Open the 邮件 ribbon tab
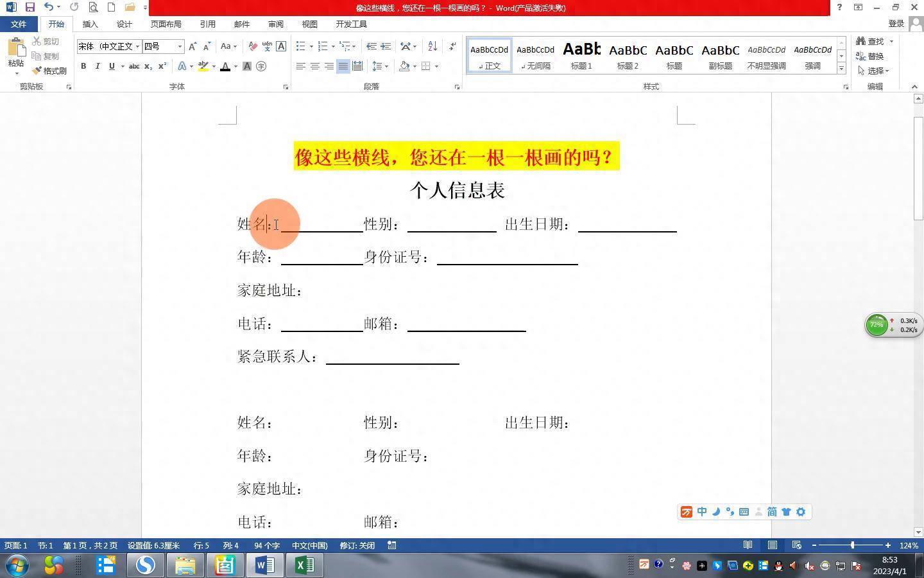Image resolution: width=924 pixels, height=578 pixels. pyautogui.click(x=241, y=24)
